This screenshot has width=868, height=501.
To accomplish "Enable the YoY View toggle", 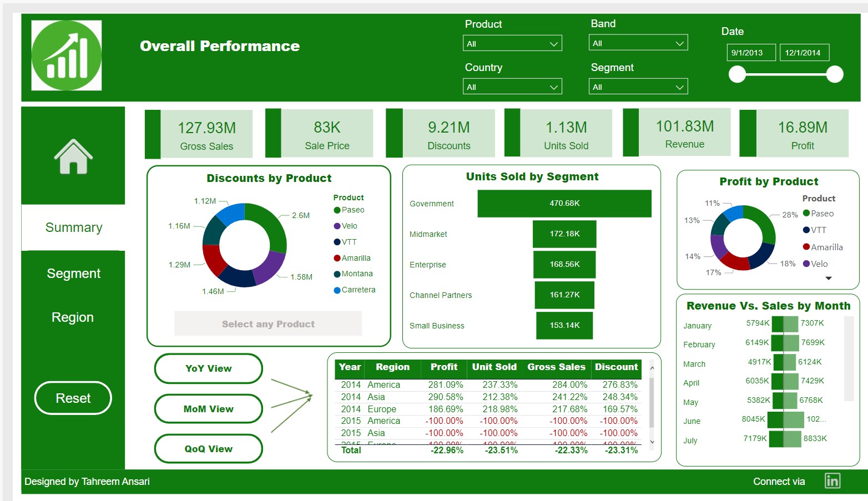I will (208, 368).
